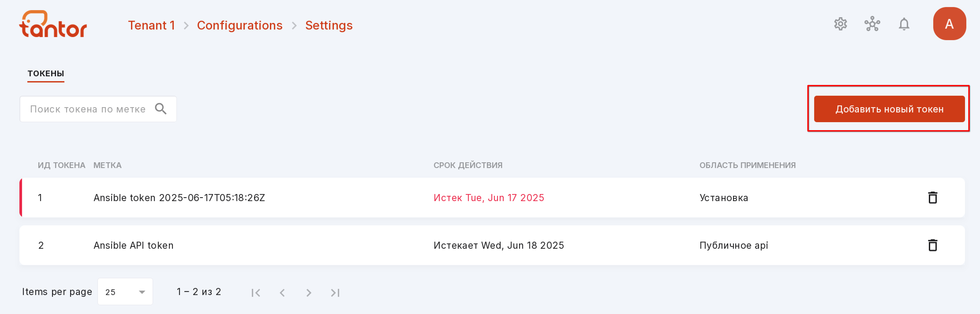Open the settings gear icon
The width and height of the screenshot is (980, 314).
840,24
